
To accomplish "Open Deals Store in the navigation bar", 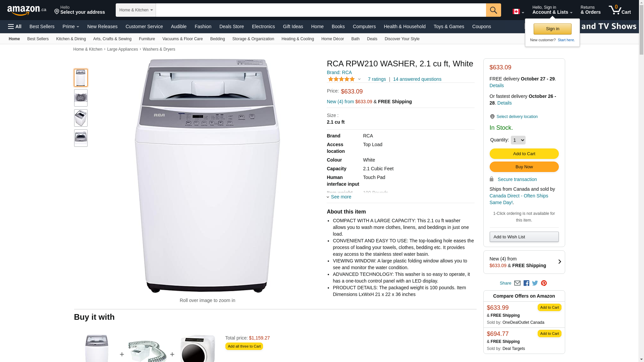I will 231,26.
